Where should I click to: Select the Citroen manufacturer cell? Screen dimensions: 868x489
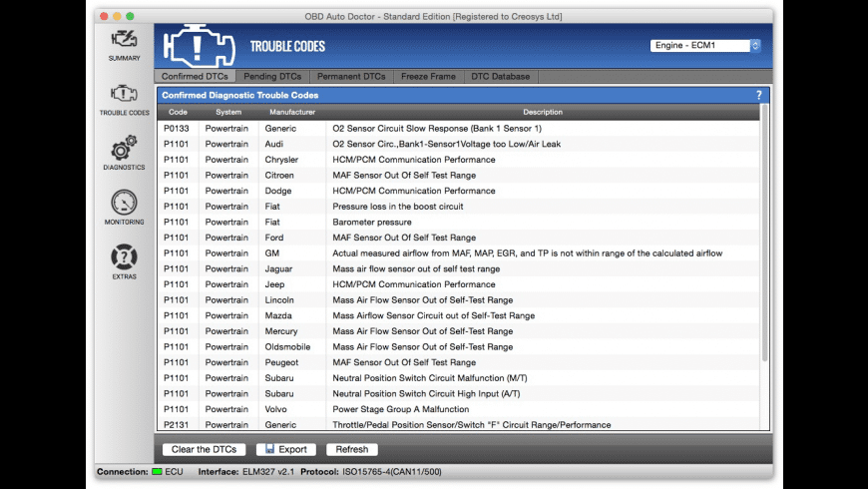(x=279, y=175)
